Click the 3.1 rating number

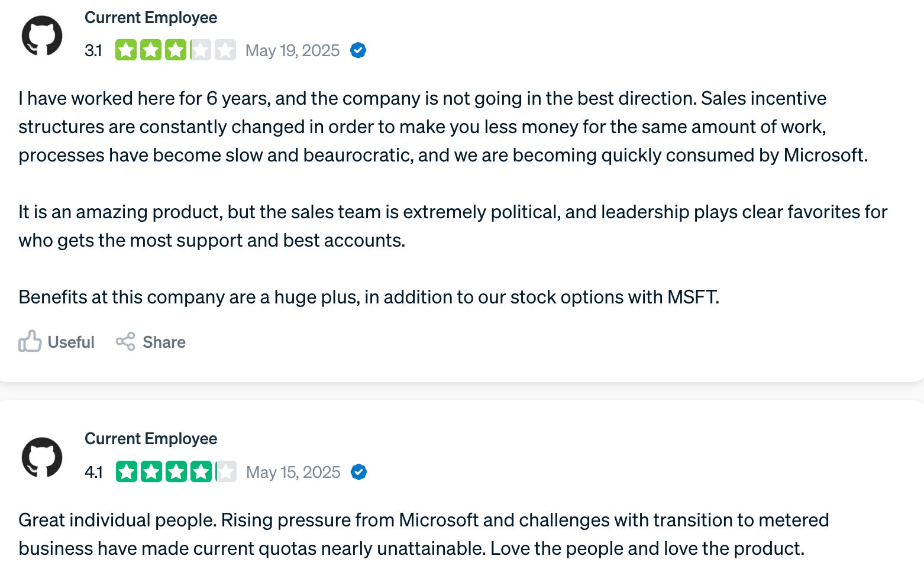point(93,50)
